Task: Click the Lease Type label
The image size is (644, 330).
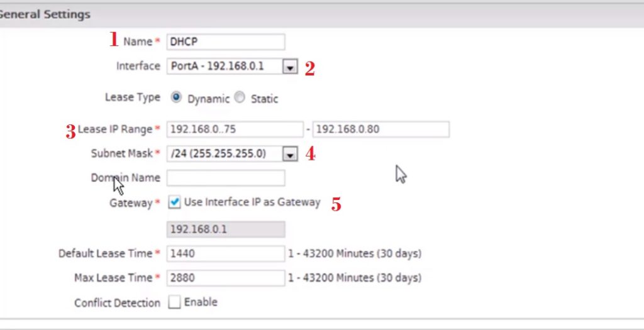Action: click(x=132, y=97)
